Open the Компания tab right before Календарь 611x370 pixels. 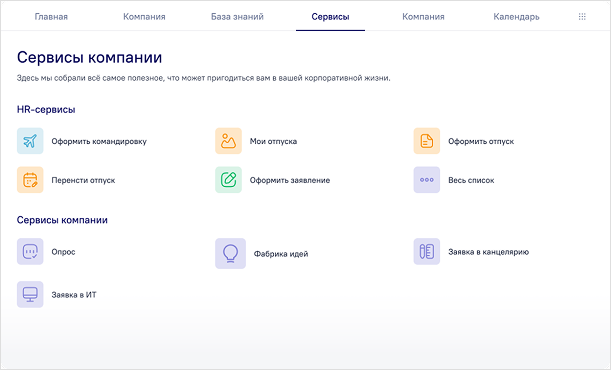[423, 17]
